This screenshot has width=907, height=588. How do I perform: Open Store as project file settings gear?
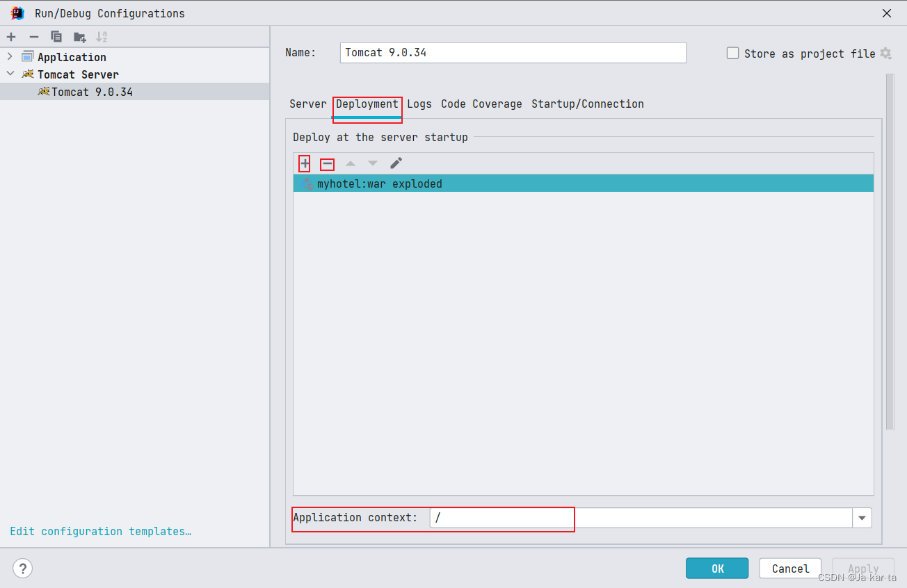click(x=885, y=54)
